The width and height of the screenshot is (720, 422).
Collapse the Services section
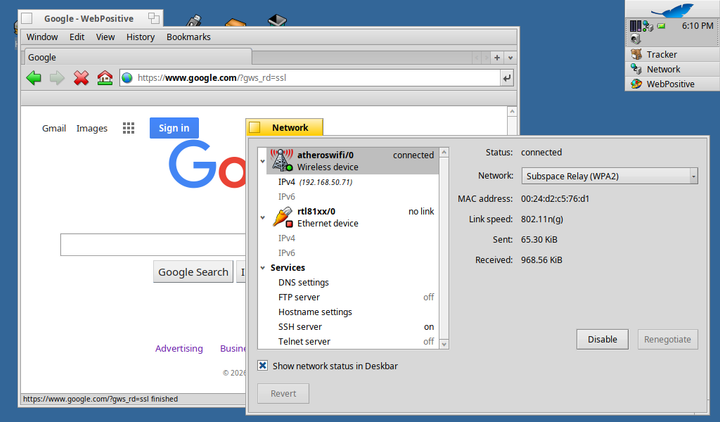[x=263, y=268]
